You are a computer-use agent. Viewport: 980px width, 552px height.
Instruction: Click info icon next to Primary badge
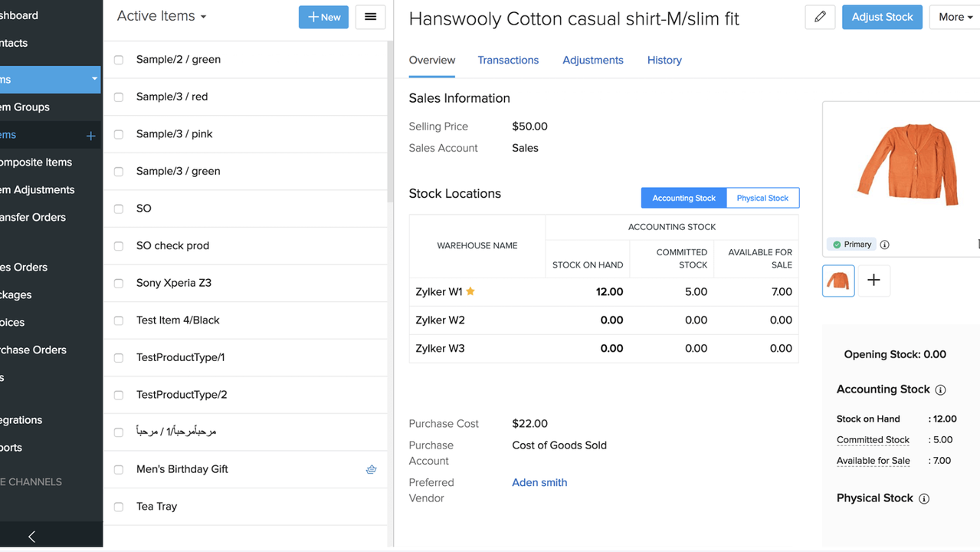tap(884, 245)
